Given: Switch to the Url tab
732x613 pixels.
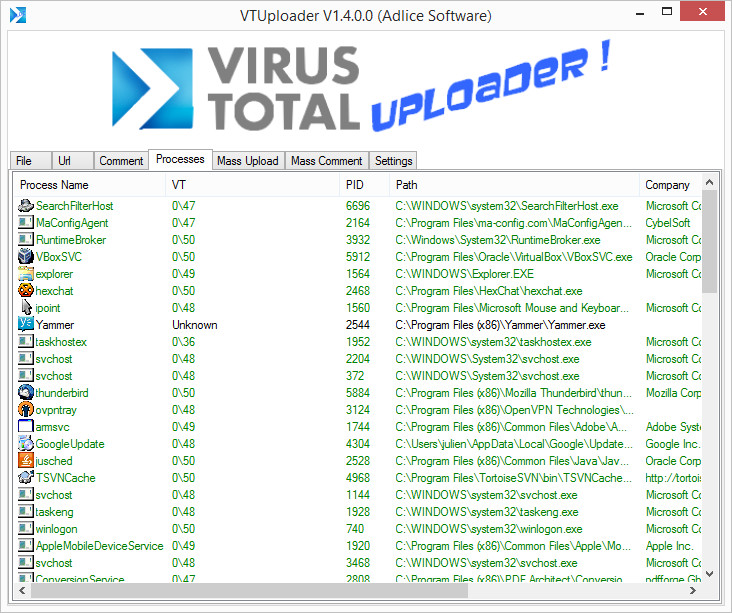Looking at the screenshot, I should click(72, 161).
